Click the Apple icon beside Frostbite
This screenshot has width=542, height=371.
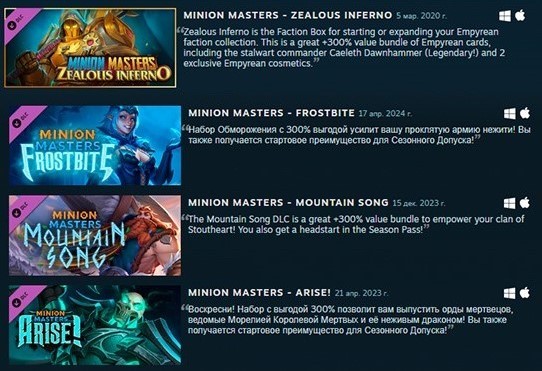click(x=525, y=113)
